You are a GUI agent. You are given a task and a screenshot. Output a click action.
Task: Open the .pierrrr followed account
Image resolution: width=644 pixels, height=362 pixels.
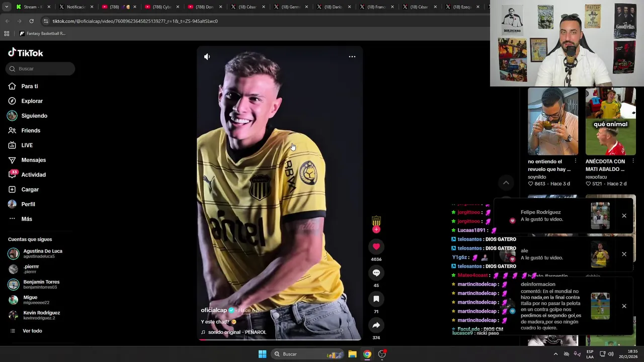tap(24, 269)
